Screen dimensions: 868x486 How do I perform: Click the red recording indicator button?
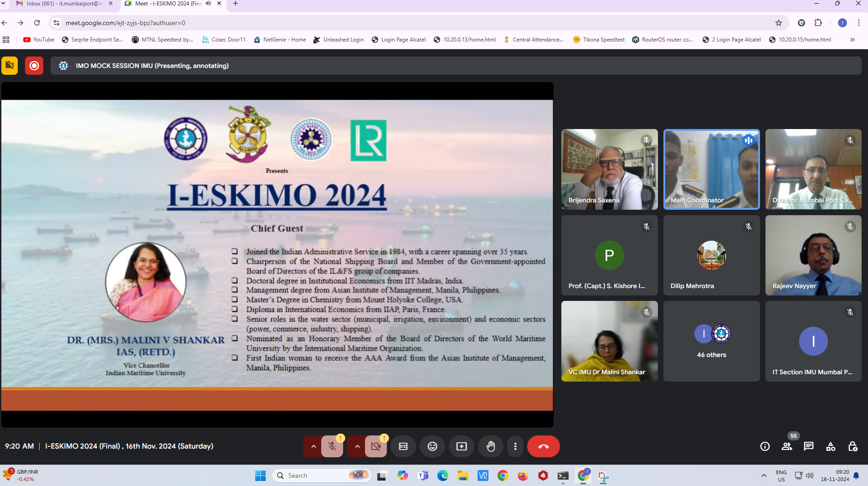(34, 66)
